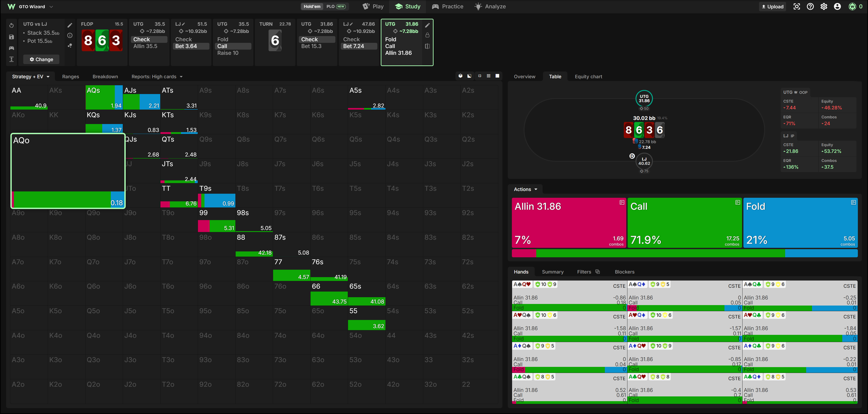The height and width of the screenshot is (414, 868).
Task: Click the Upload button
Action: coord(773,6)
